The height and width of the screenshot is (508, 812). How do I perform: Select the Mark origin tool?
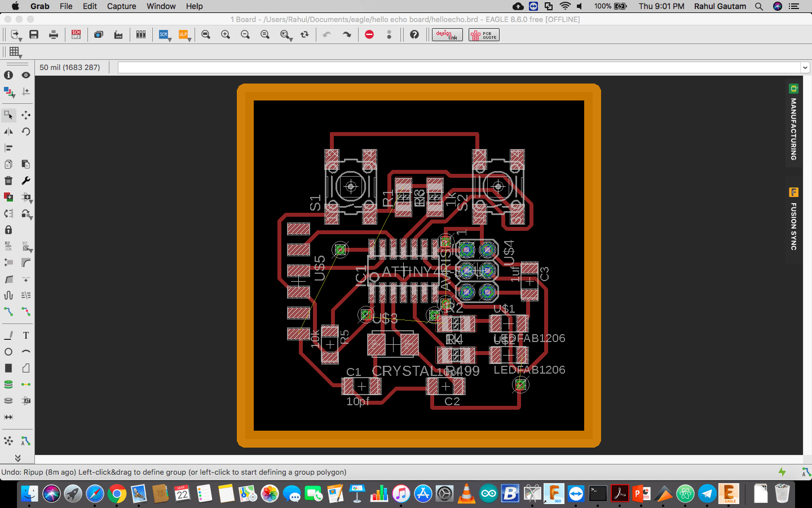click(x=26, y=91)
